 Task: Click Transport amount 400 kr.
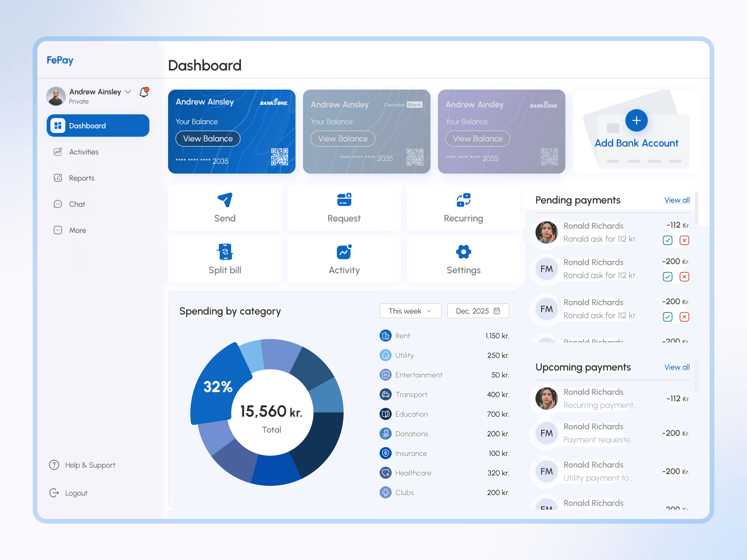498,395
